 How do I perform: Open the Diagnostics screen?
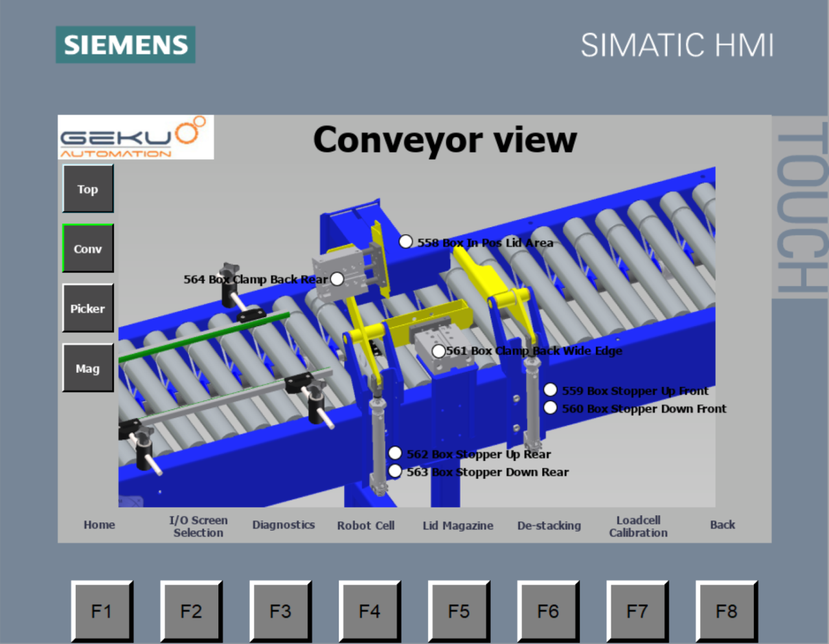coord(283,525)
